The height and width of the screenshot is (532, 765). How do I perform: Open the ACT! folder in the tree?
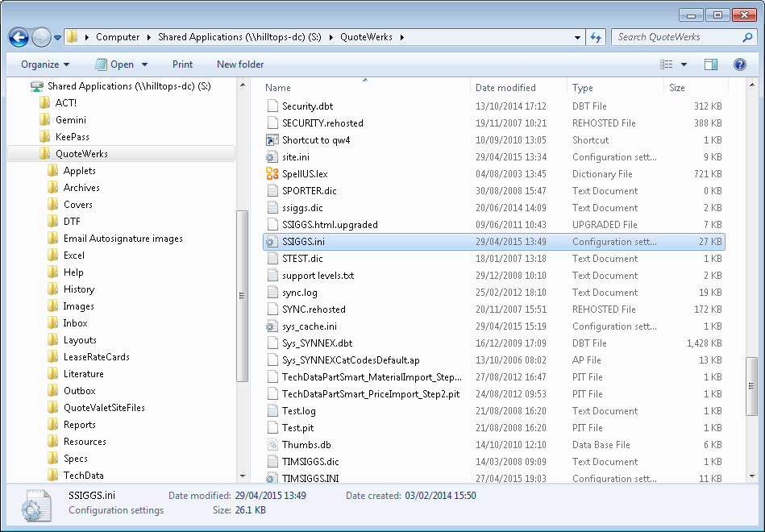click(66, 103)
